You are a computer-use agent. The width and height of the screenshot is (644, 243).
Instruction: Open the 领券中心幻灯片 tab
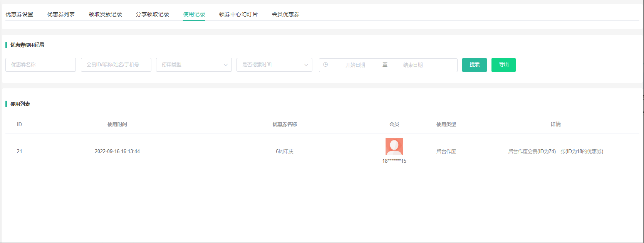click(238, 14)
